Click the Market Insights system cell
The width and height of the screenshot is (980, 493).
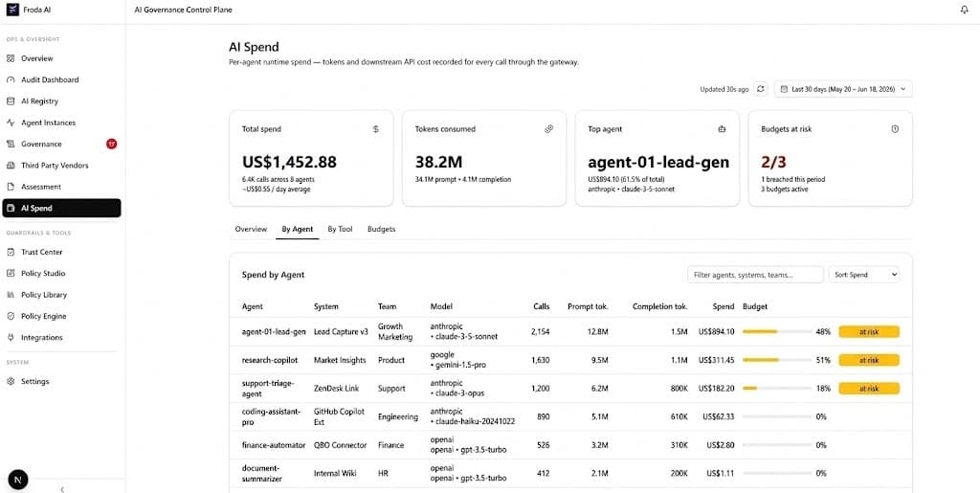pos(342,360)
